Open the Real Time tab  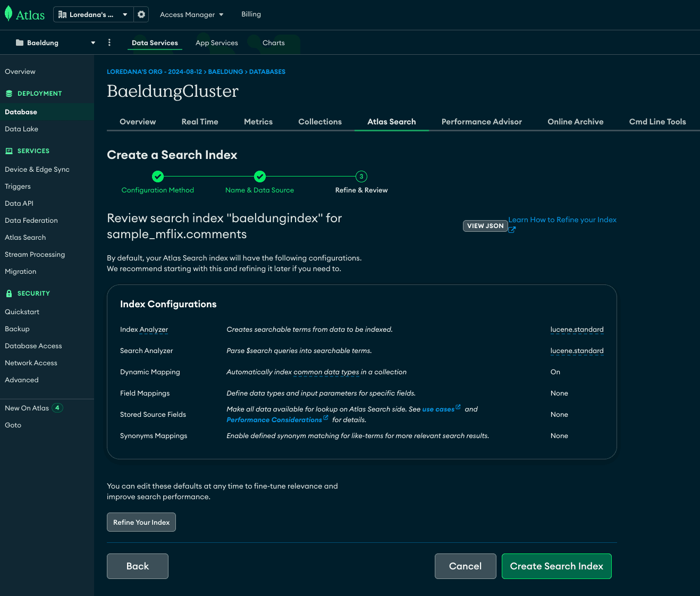point(200,122)
